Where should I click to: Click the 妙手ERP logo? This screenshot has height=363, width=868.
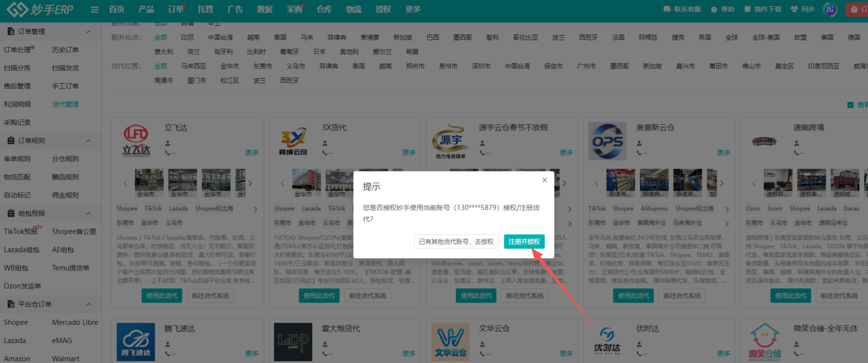(x=40, y=9)
